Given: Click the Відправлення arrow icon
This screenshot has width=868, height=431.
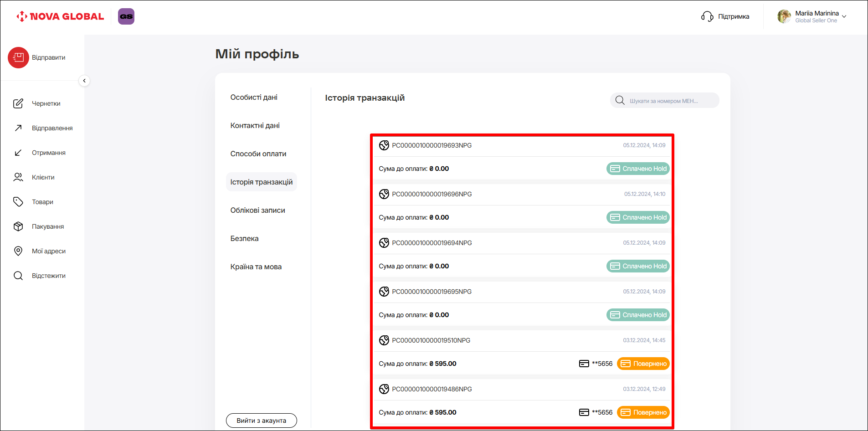Looking at the screenshot, I should [x=18, y=128].
